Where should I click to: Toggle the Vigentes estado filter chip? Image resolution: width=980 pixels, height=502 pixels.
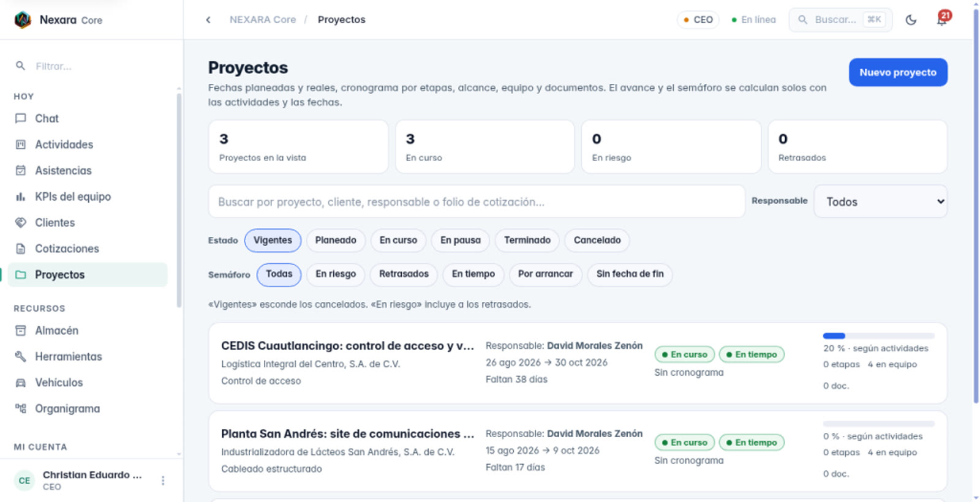tap(273, 240)
